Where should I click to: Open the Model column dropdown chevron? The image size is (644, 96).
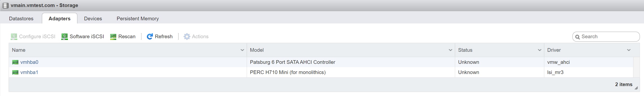tap(451, 50)
